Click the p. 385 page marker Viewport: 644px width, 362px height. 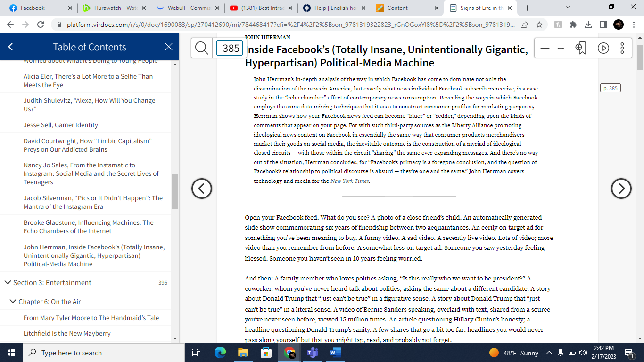pos(610,88)
